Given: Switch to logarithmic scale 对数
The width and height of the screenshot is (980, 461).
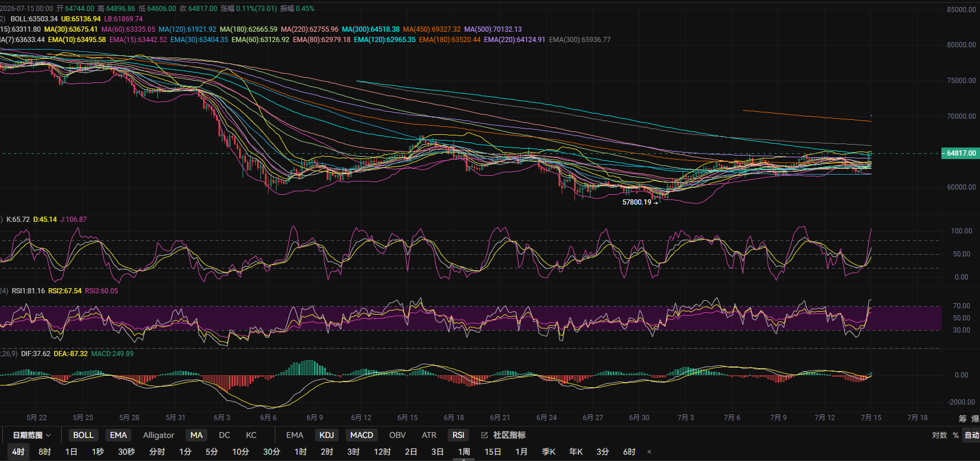Looking at the screenshot, I should pos(940,435).
